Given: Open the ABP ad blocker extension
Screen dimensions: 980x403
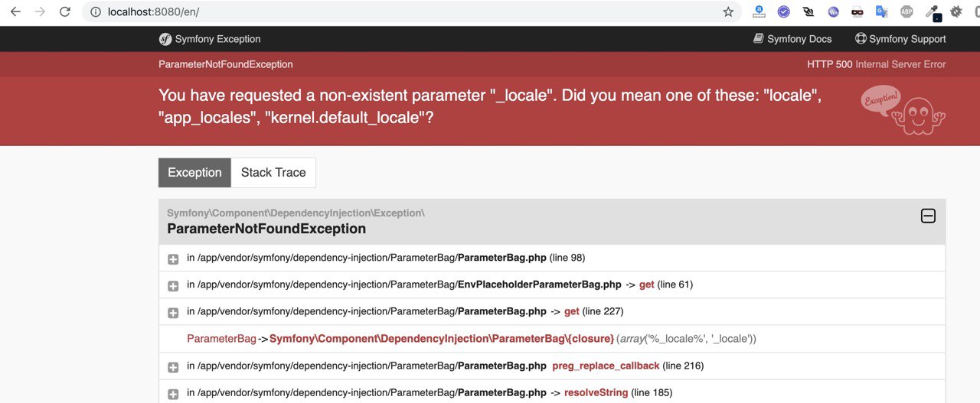Looking at the screenshot, I should click(x=906, y=12).
